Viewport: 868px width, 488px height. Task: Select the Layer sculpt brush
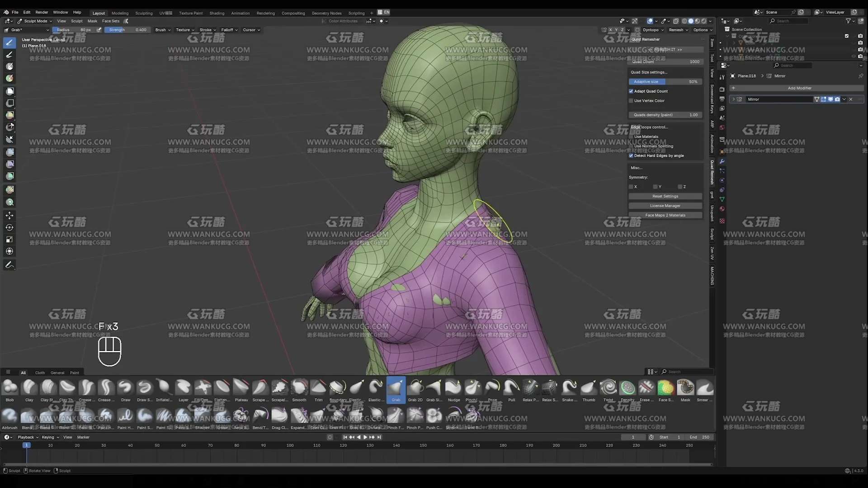(x=183, y=390)
